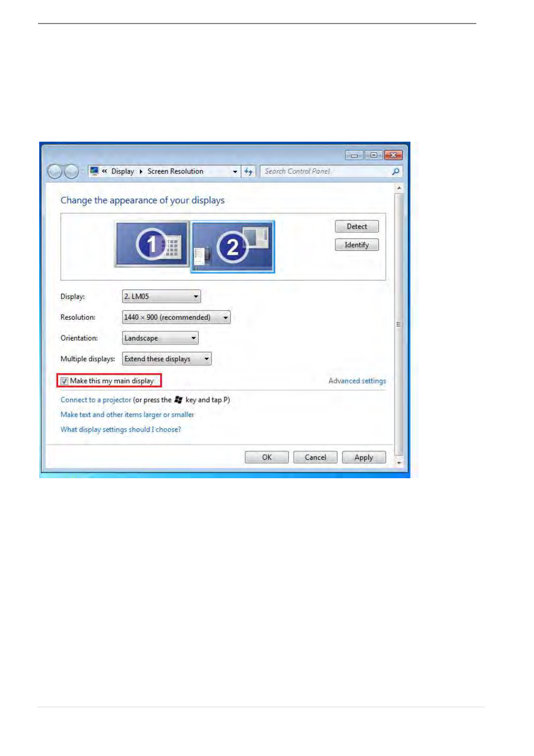The image size is (534, 756).
Task: Click the Identify button
Action: coord(357,245)
